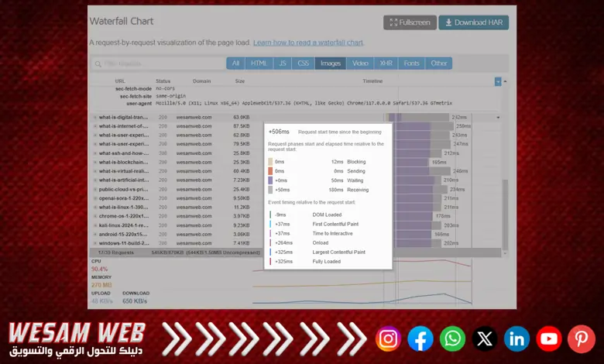The image size is (604, 364).
Task: Open the Pinterest icon
Action: click(x=582, y=339)
